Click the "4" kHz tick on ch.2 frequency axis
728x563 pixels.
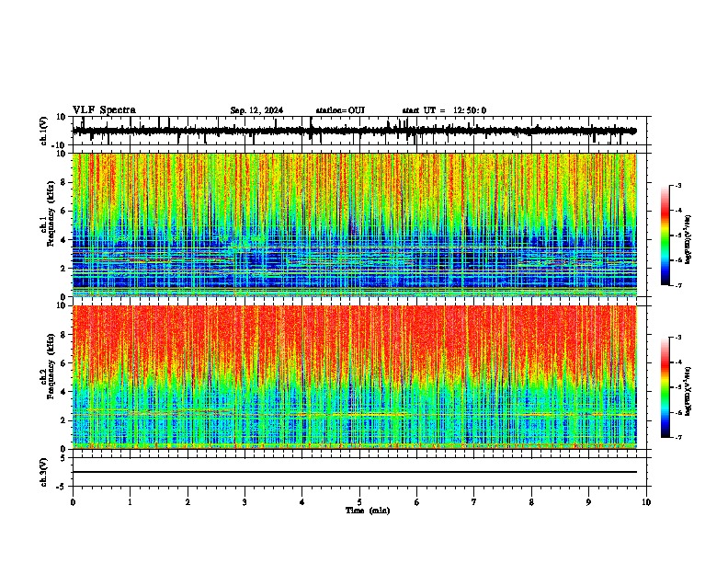[x=63, y=392]
